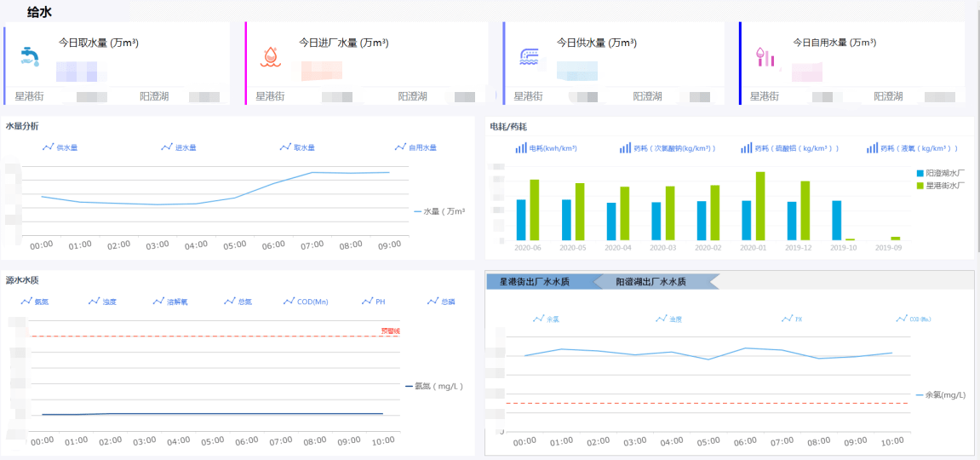Select the 电耗(kwh/km³) bar chart icon
980x460 pixels.
pyautogui.click(x=521, y=148)
